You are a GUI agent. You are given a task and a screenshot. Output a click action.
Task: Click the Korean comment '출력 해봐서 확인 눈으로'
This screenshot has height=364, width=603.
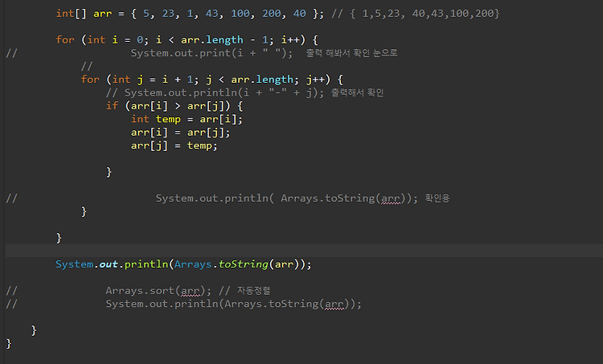[x=351, y=53]
